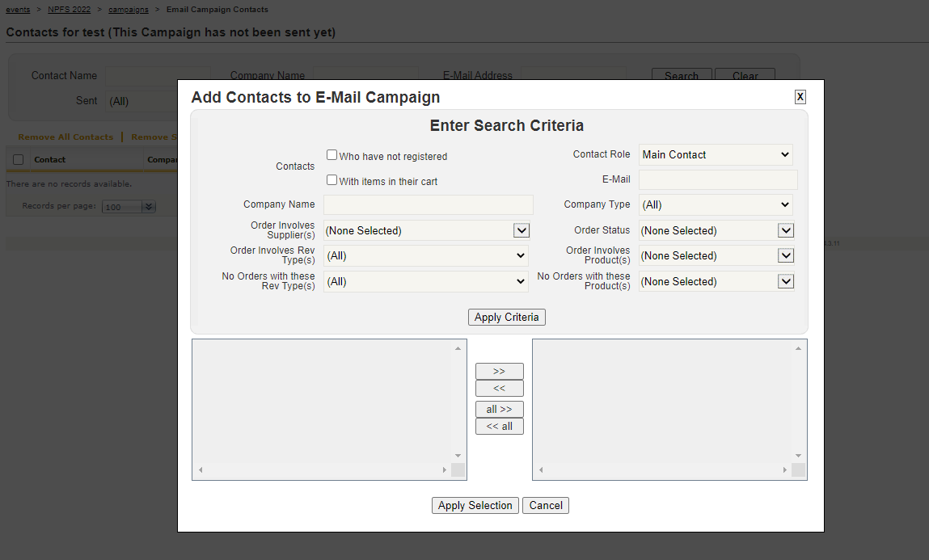The width and height of the screenshot is (929, 560).
Task: Go to NPFS 2022 via breadcrumb
Action: click(69, 10)
